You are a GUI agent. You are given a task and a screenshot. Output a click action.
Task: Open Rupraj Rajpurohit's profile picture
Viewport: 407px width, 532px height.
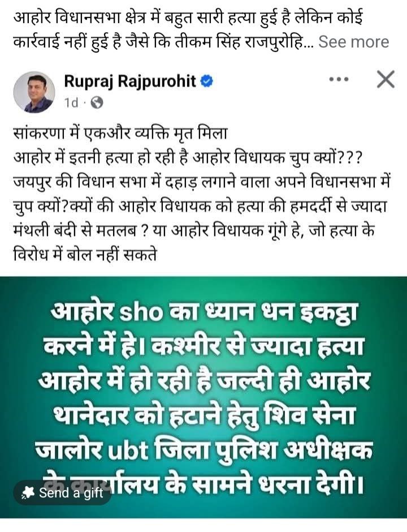click(x=34, y=92)
